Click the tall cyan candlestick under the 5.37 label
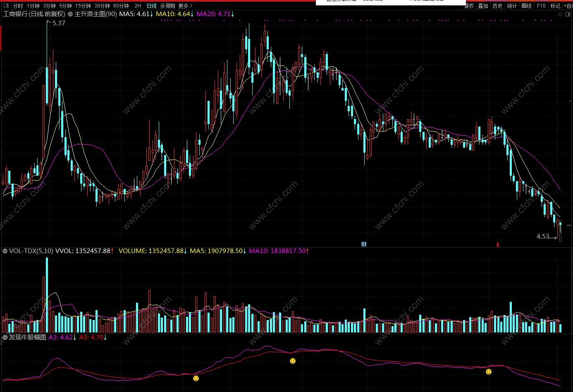 pyautogui.click(x=47, y=85)
